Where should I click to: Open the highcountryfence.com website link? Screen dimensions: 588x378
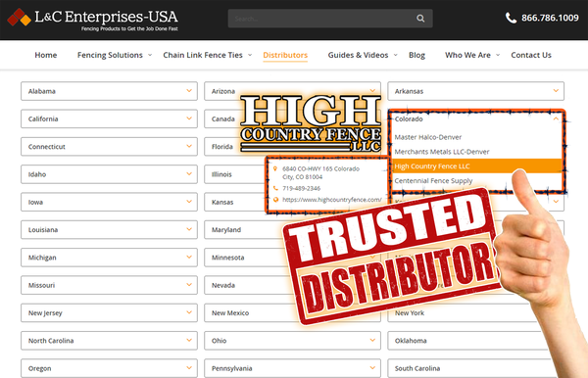(332, 200)
